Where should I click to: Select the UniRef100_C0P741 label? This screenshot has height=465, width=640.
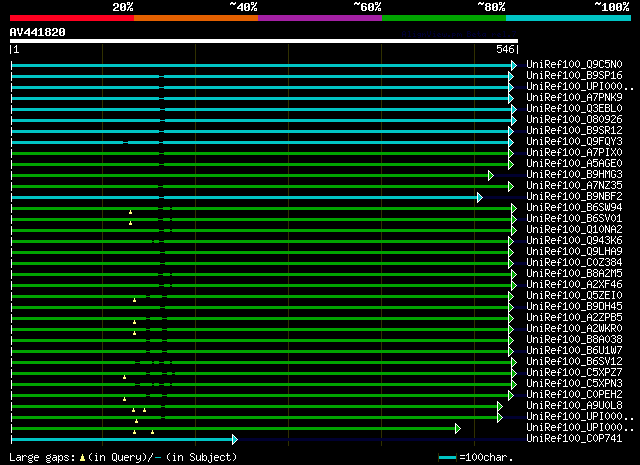[x=574, y=438]
